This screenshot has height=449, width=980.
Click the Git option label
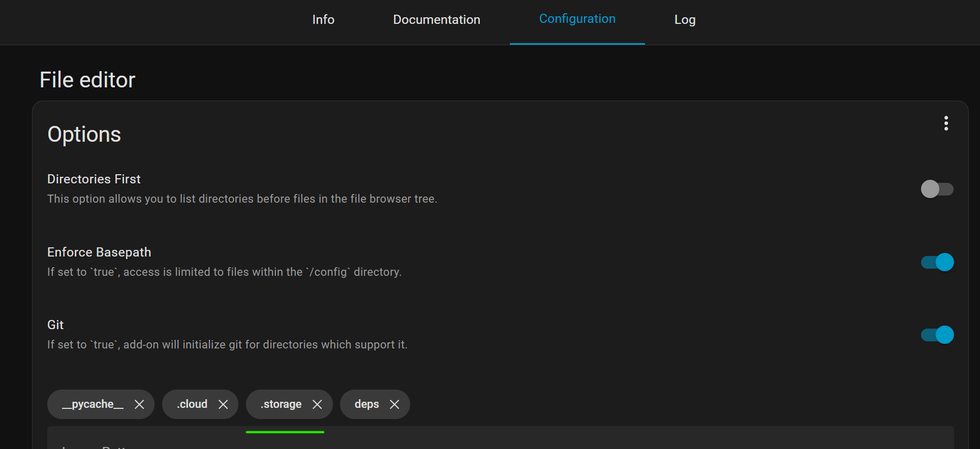click(55, 325)
